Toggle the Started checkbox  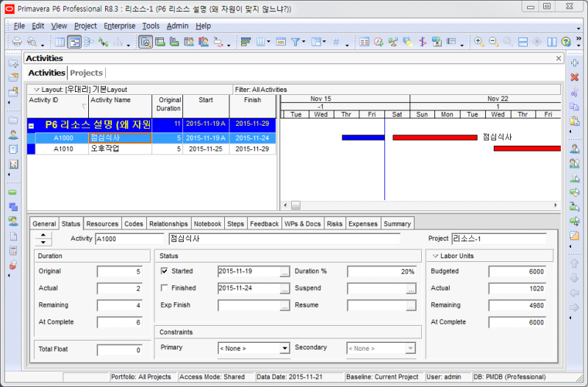(164, 271)
